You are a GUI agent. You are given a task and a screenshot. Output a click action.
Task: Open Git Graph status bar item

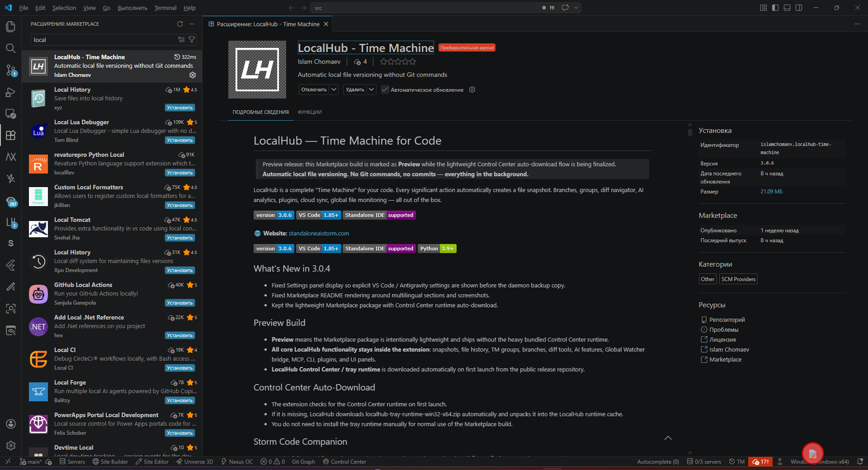coord(303,461)
